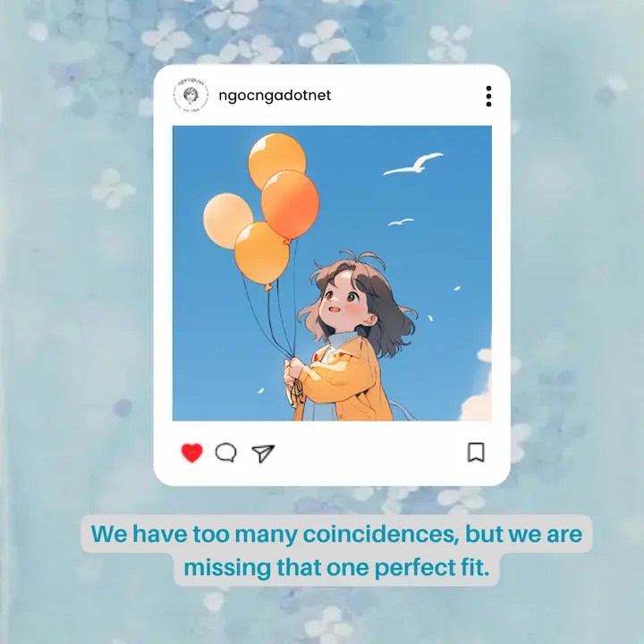Open comments via the speech bubble icon
This screenshot has width=644, height=644.
point(226,453)
